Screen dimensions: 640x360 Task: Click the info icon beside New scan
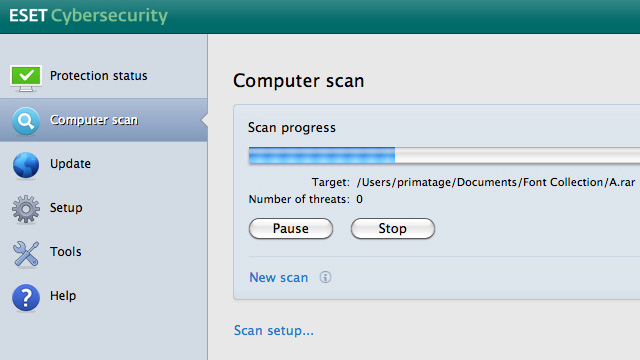(x=325, y=277)
